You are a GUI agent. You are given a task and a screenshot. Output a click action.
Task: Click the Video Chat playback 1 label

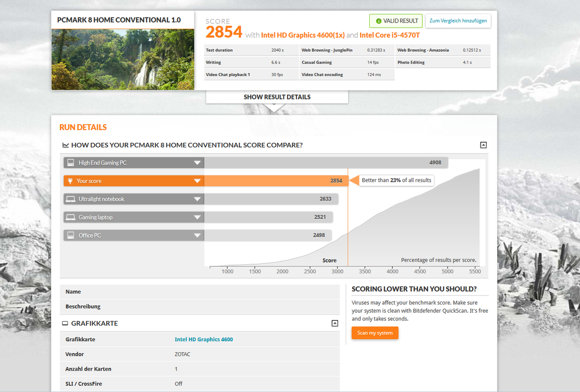[228, 75]
